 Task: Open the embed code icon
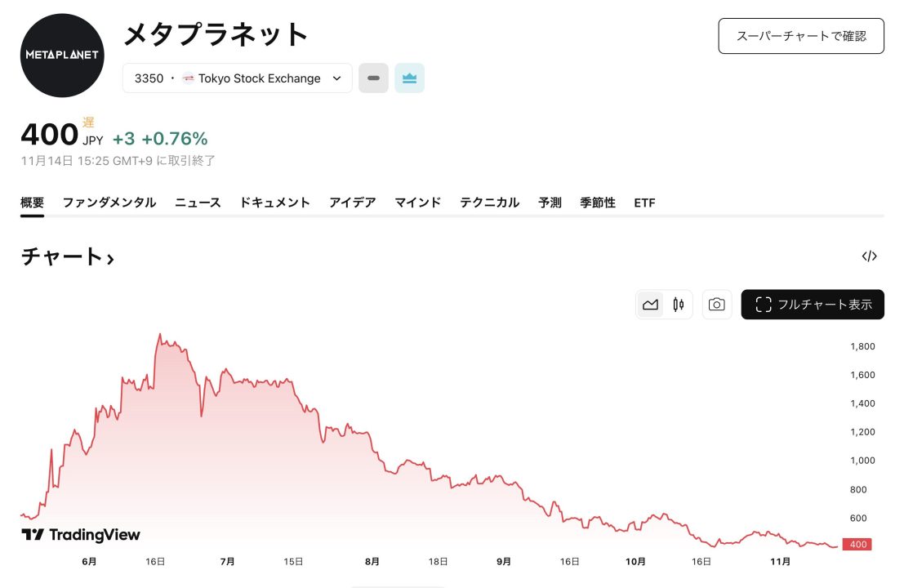(x=869, y=256)
